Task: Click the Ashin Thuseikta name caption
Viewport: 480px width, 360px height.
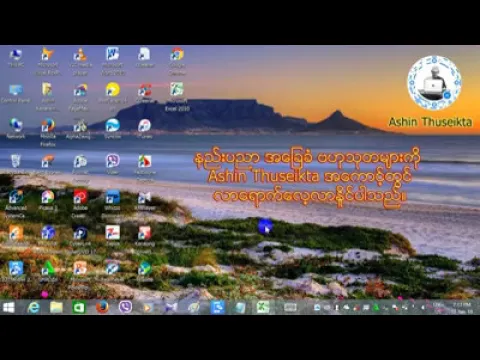Action: pyautogui.click(x=430, y=122)
